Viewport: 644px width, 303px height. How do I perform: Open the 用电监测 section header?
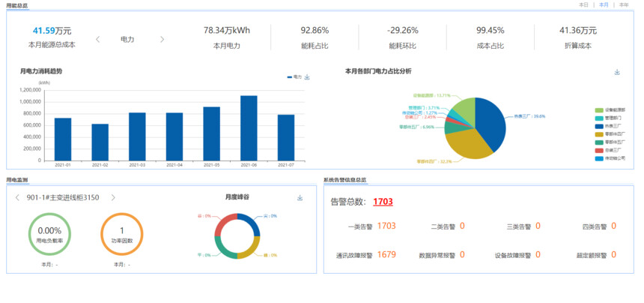click(17, 180)
